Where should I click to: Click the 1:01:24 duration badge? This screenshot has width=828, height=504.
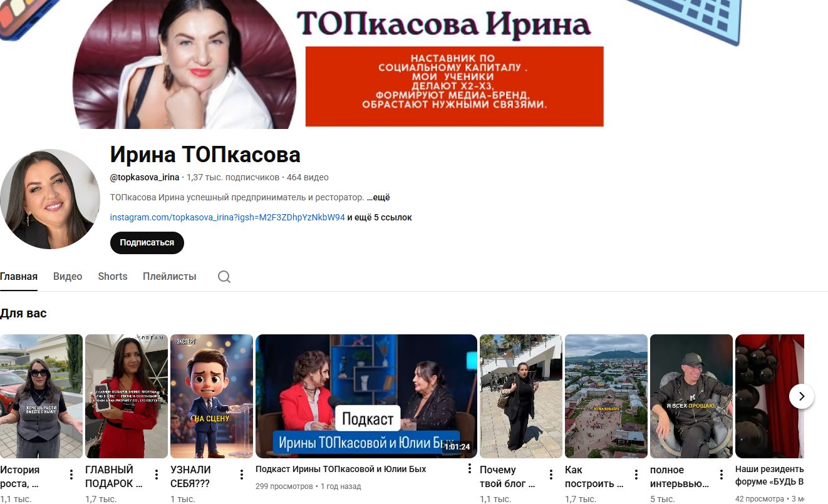(x=457, y=447)
